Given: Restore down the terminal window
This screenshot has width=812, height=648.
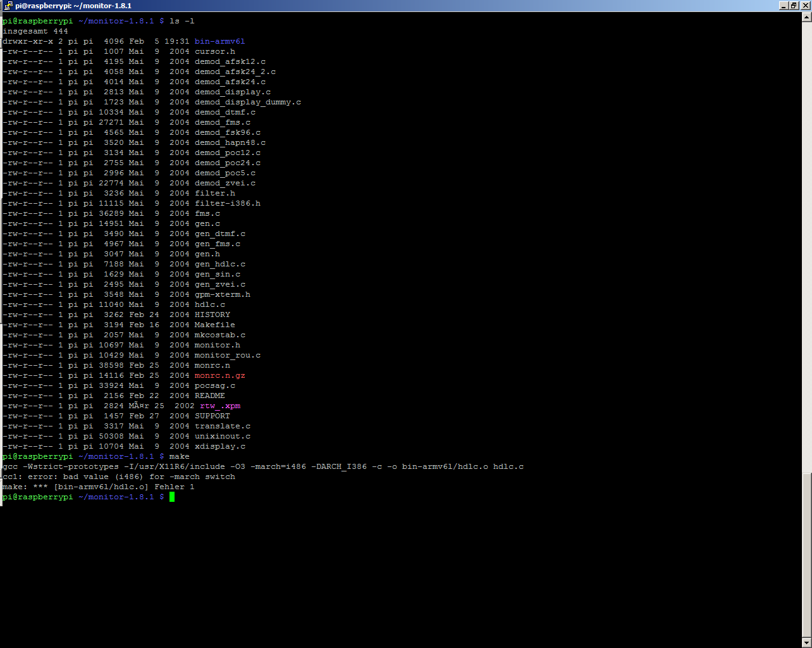Looking at the screenshot, I should (x=794, y=6).
